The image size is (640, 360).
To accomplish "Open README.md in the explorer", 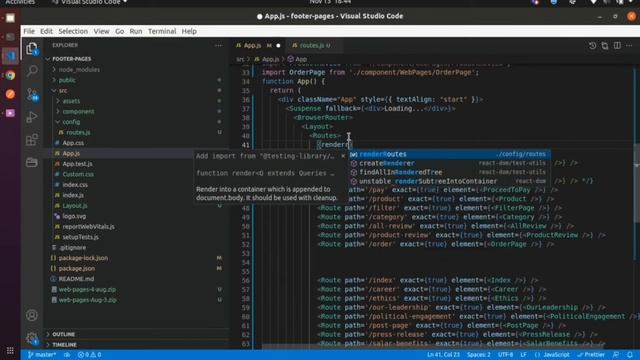I will pos(76,279).
